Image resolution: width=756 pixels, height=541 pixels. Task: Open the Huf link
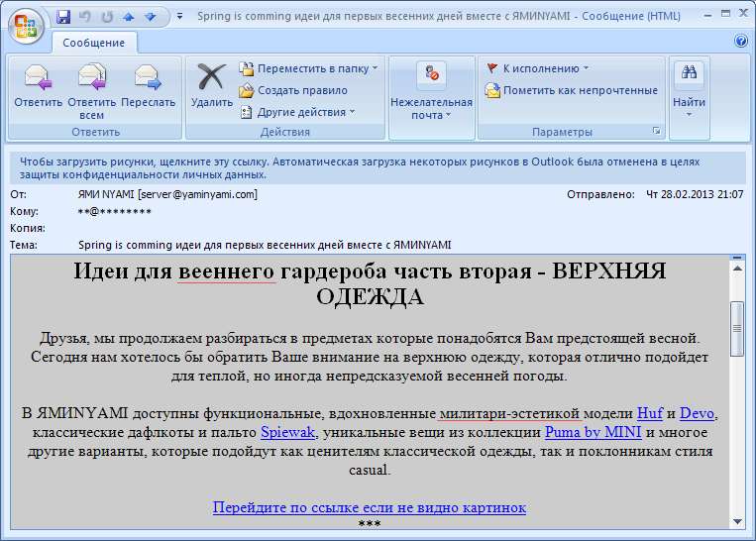point(649,413)
